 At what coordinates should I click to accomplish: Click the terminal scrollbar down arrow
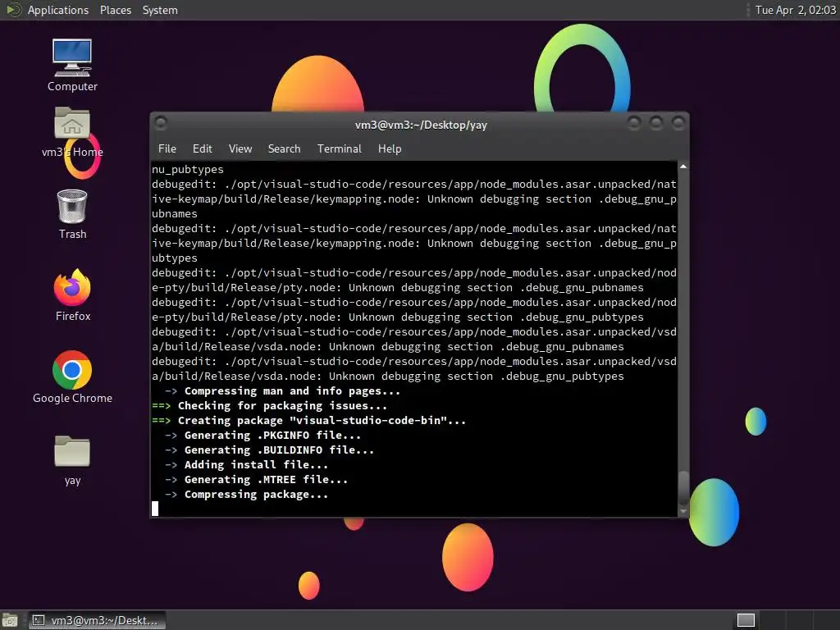pos(683,512)
